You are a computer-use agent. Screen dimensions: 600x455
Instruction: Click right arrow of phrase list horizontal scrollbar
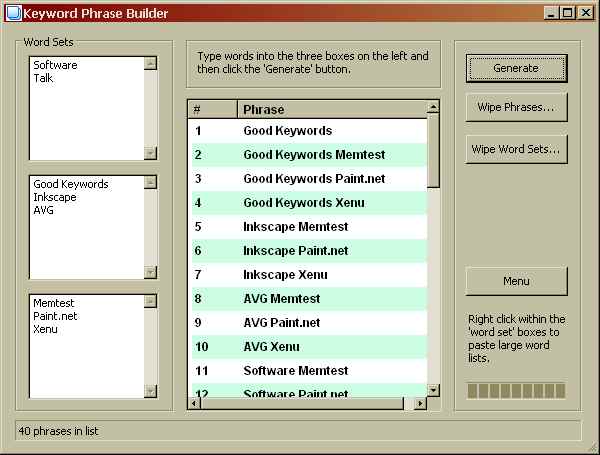(421, 403)
